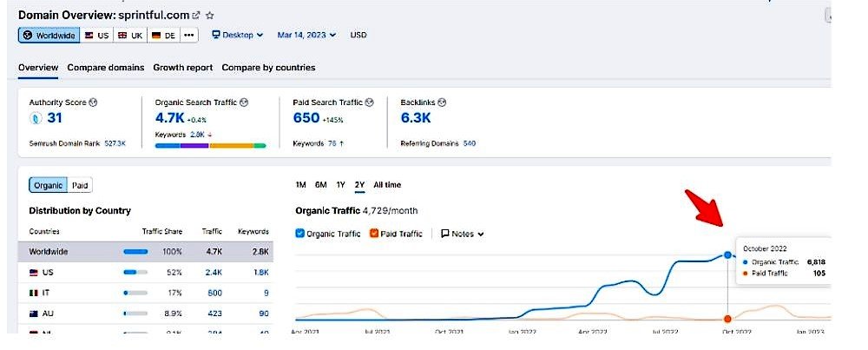Open AU traffic value 423

point(214,314)
